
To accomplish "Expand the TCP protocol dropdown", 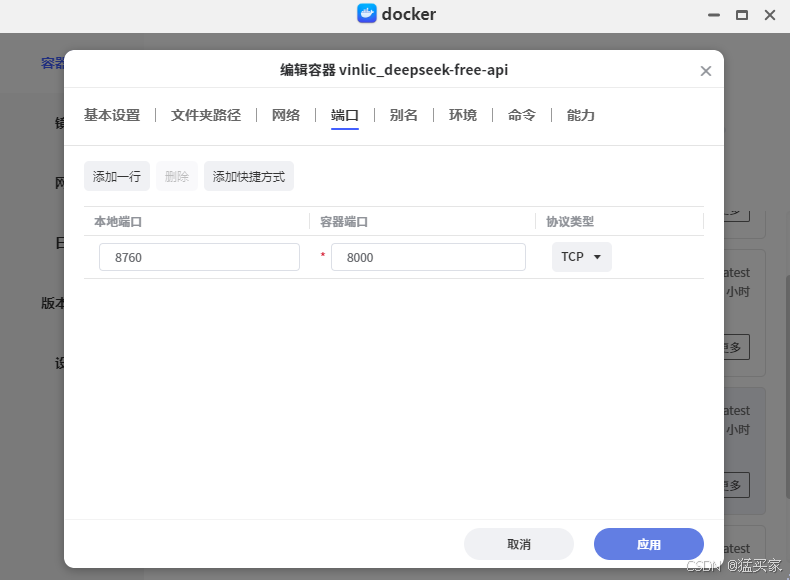I will pos(582,257).
